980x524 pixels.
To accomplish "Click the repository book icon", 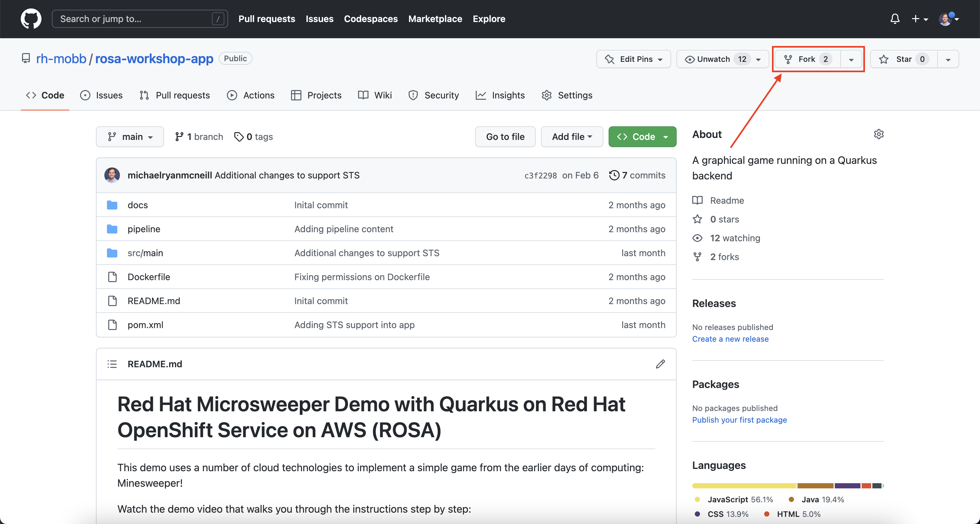I will (x=26, y=59).
